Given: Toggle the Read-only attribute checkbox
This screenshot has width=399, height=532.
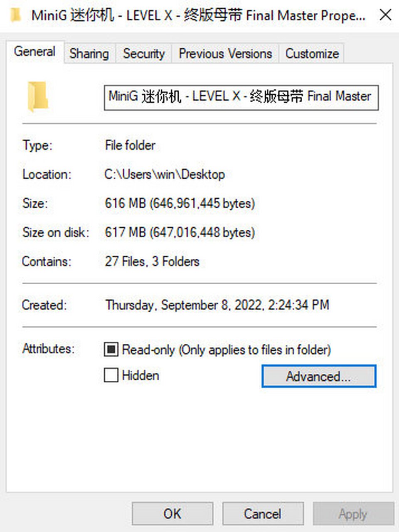Looking at the screenshot, I should click(111, 350).
